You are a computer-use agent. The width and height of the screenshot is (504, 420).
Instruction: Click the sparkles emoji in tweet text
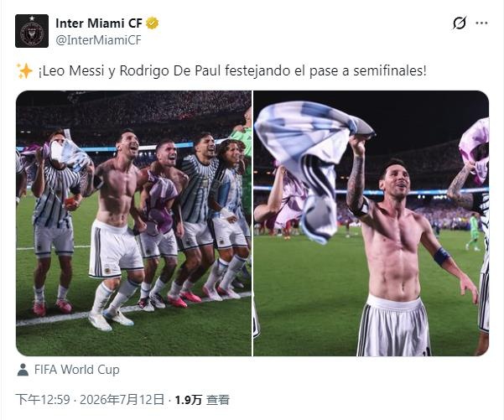(24, 71)
